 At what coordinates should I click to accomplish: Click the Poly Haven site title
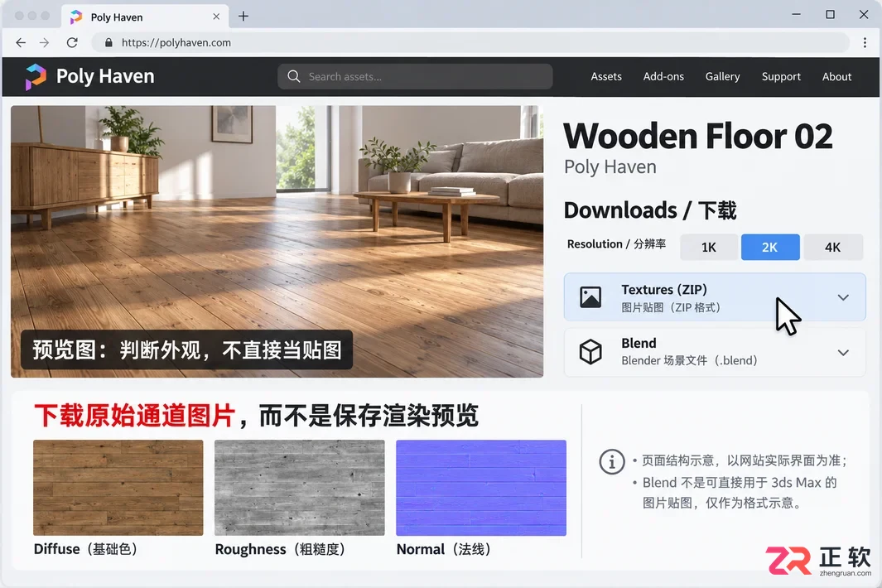105,76
